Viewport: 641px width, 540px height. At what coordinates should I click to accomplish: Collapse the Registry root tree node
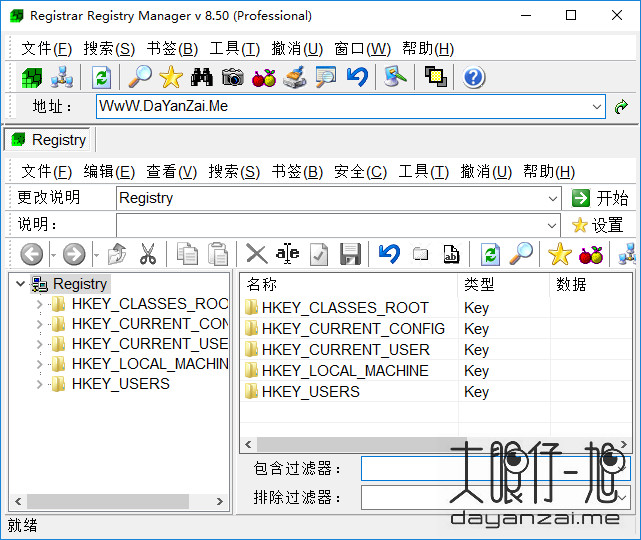[20, 283]
